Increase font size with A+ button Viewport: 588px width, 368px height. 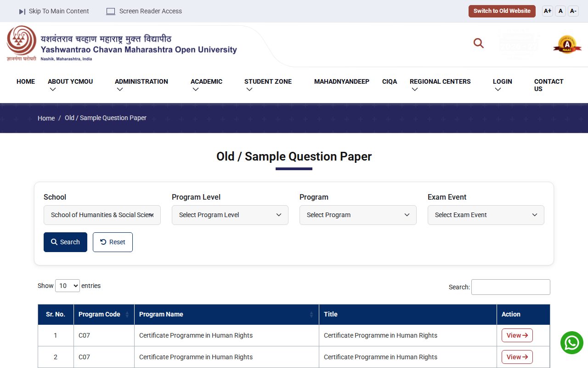coord(548,11)
